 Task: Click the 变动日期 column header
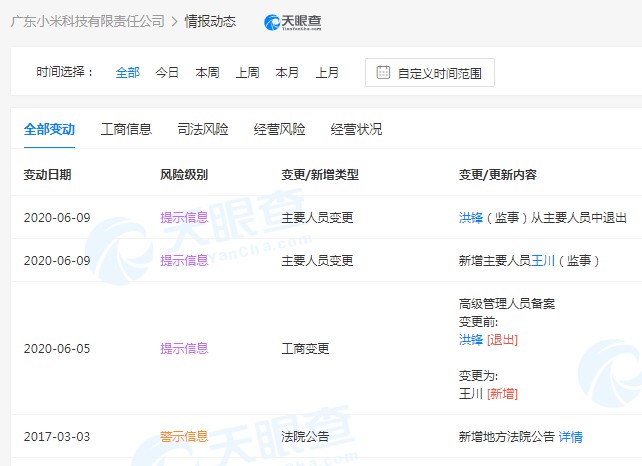[47, 175]
